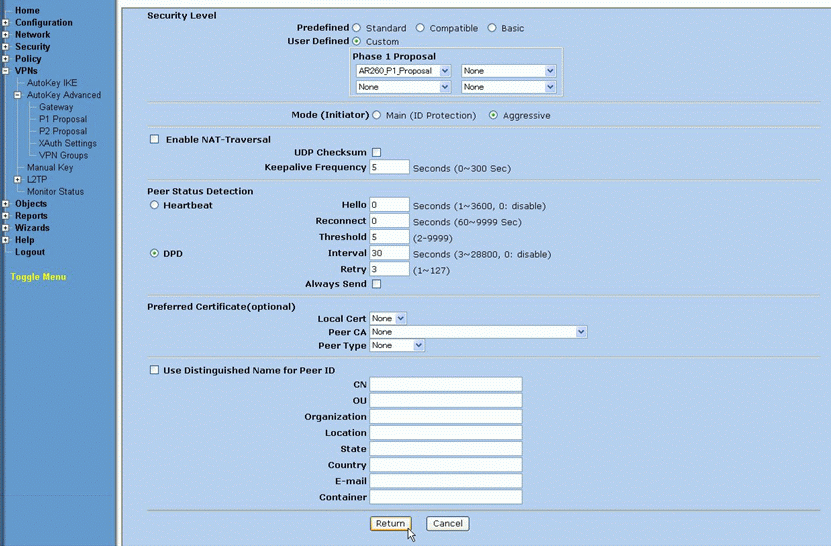The height and width of the screenshot is (546, 831).
Task: Open the AR260_P1_Proposal dropdown
Action: 405,71
